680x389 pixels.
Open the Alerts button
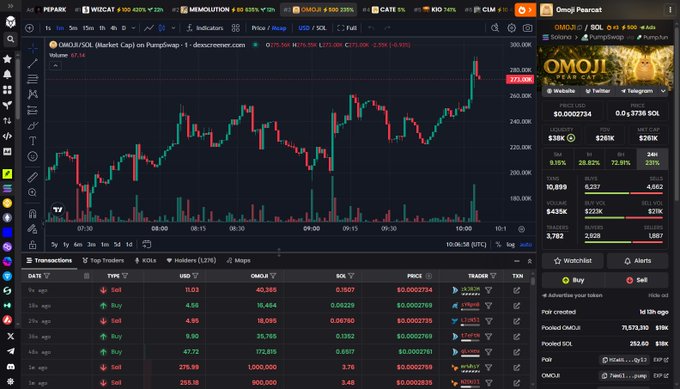click(638, 261)
